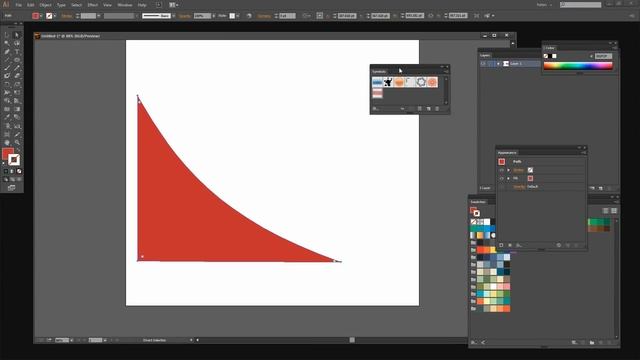
Task: Select the Eraser tool
Action: pos(17,76)
